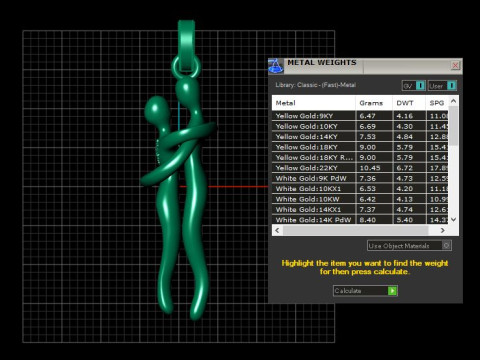This screenshot has height=360, width=480.
Task: Click the 7.53 grams cell
Action: point(374,137)
